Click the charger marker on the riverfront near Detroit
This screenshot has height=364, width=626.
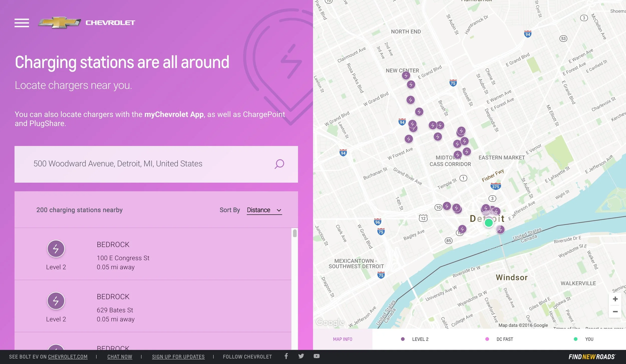500,229
